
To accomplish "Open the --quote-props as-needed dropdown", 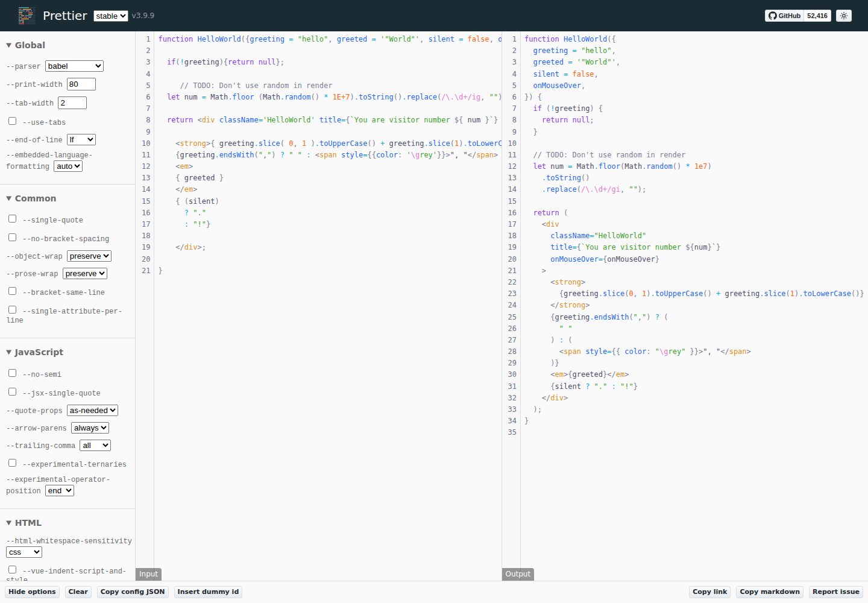I will click(x=92, y=410).
